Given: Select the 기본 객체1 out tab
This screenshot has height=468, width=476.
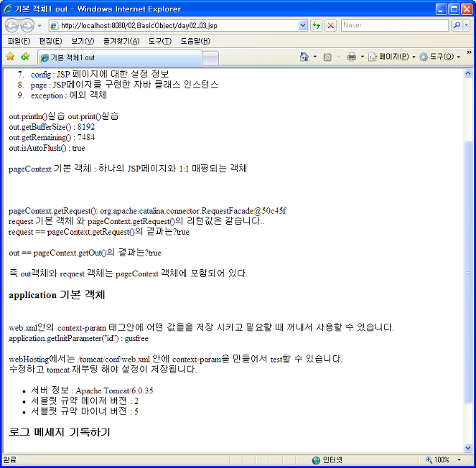Looking at the screenshot, I should 120,57.
